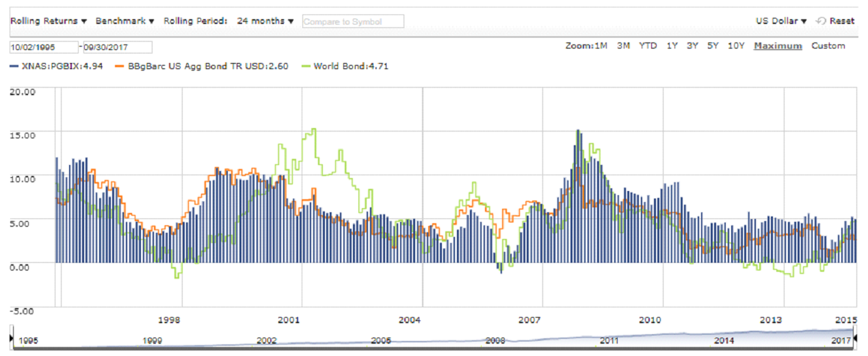This screenshot has height=356, width=868.
Task: Change the 24 months rolling period
Action: point(265,21)
